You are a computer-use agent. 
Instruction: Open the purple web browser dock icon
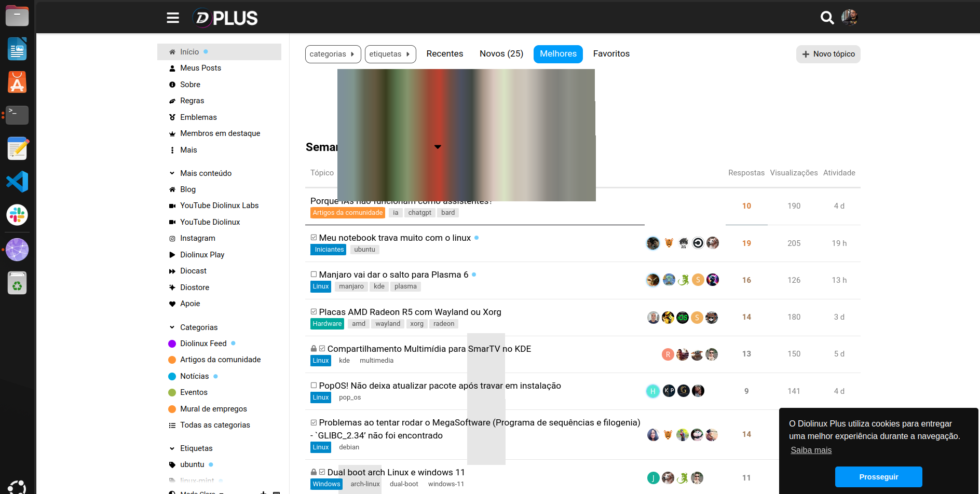[17, 250]
